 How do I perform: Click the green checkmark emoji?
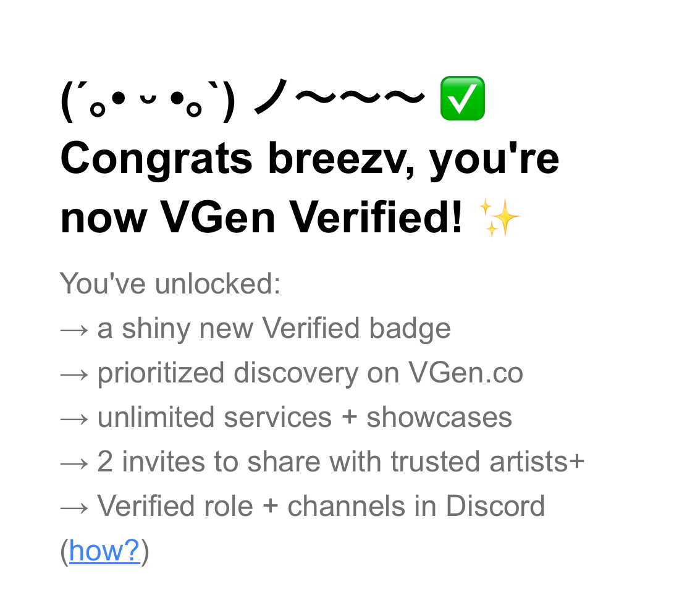click(x=461, y=99)
